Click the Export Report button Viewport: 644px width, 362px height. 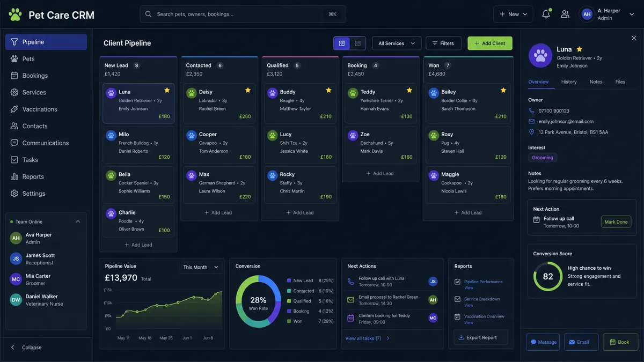pyautogui.click(x=481, y=338)
